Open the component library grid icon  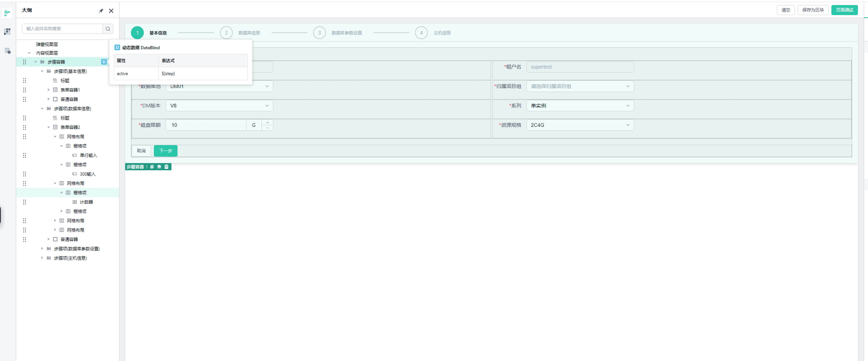tap(7, 31)
